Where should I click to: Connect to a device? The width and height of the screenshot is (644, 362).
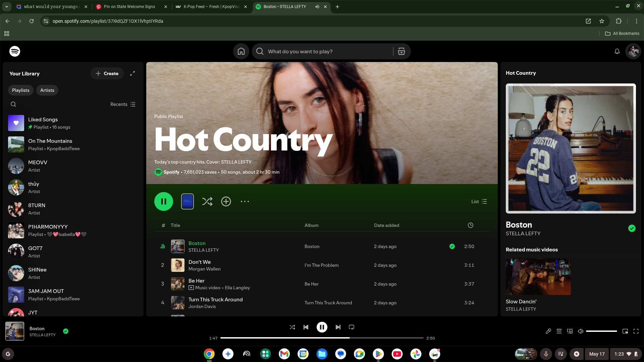[570, 331]
